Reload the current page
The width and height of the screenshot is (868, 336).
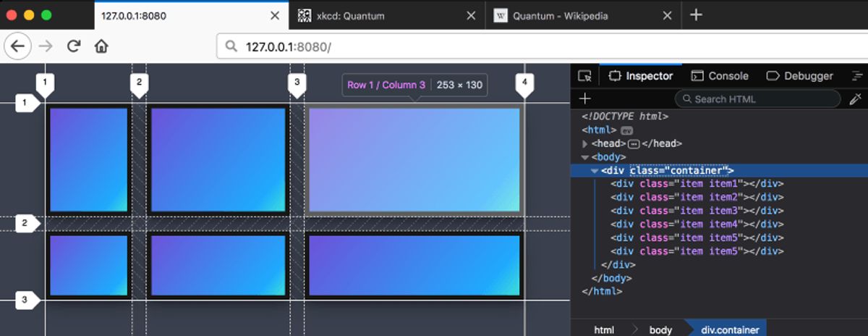tap(73, 46)
